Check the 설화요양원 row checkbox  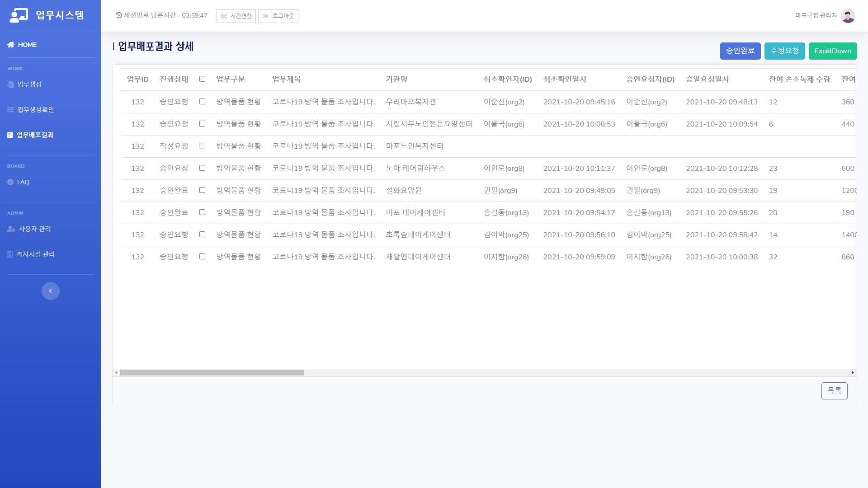click(x=203, y=190)
